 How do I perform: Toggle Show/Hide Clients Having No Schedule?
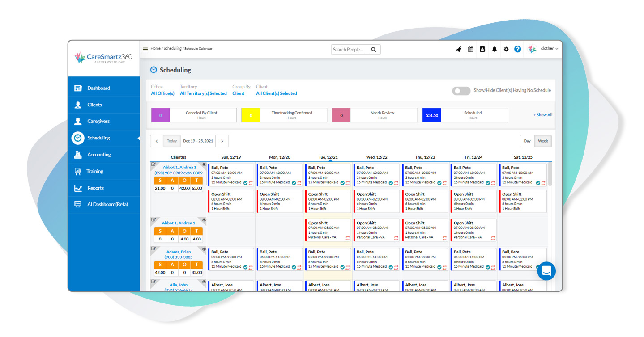pos(461,91)
